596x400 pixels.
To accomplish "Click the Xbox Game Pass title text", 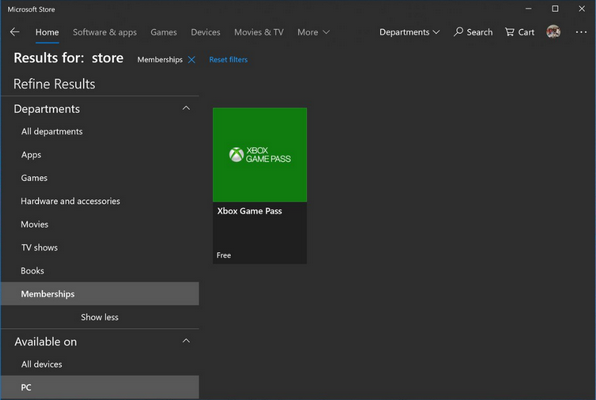I will point(249,211).
